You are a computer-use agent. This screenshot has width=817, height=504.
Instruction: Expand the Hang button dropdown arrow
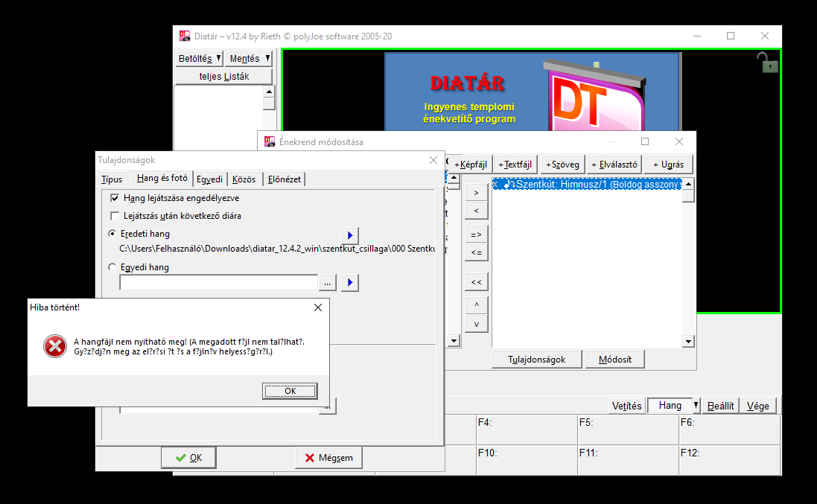tap(696, 405)
